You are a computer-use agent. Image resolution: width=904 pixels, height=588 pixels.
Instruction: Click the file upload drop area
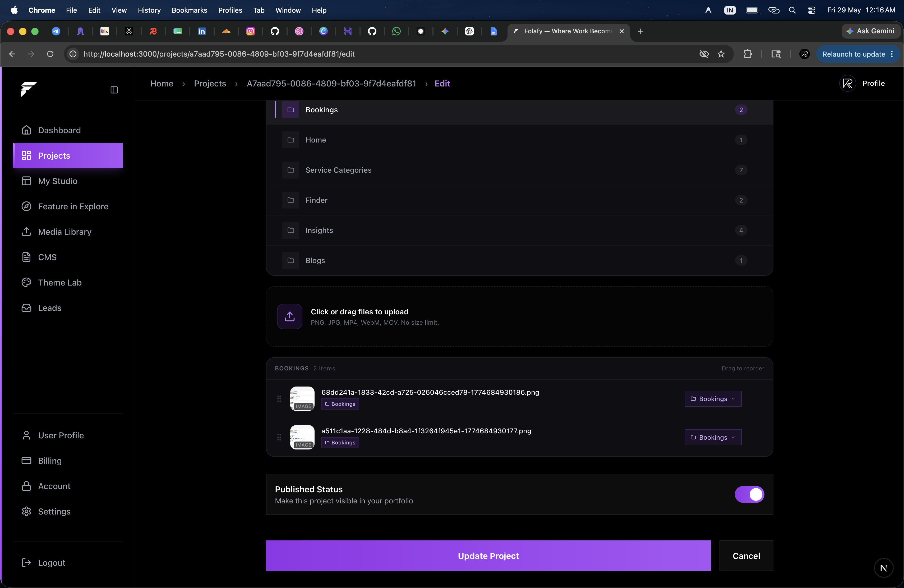[x=520, y=316]
